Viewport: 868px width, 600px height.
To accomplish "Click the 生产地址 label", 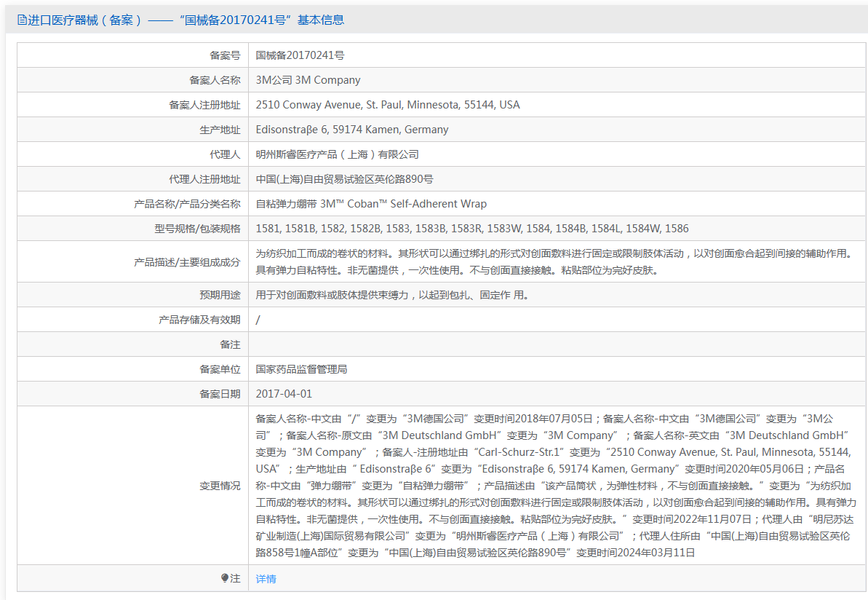I will pyautogui.click(x=220, y=130).
